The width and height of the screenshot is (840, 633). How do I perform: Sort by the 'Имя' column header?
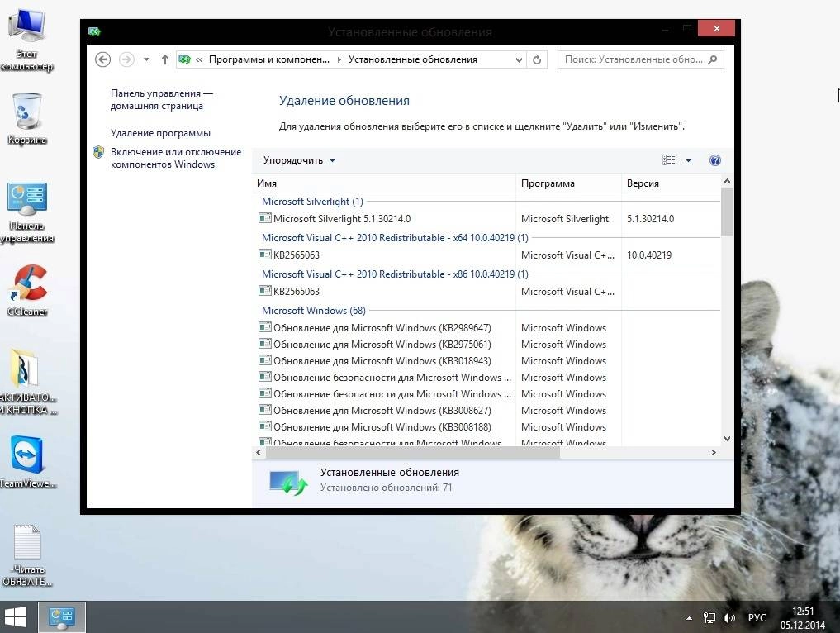coord(383,183)
